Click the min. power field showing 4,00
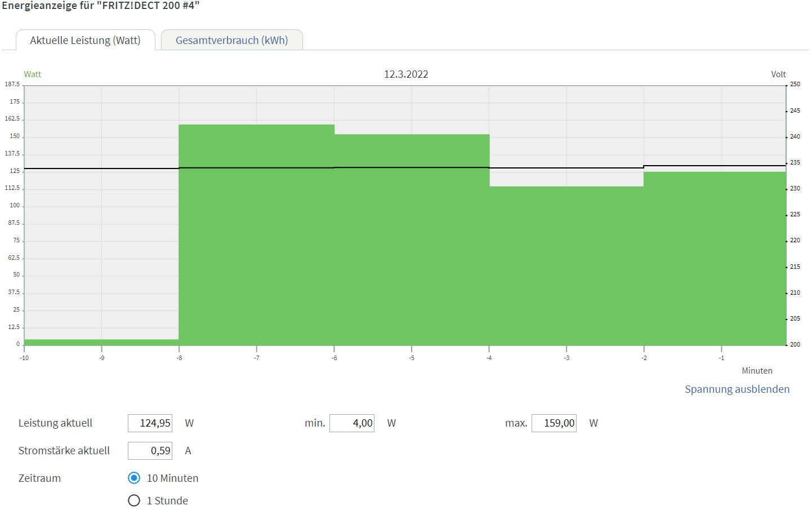Viewport: 812px width, 519px height. tap(352, 423)
